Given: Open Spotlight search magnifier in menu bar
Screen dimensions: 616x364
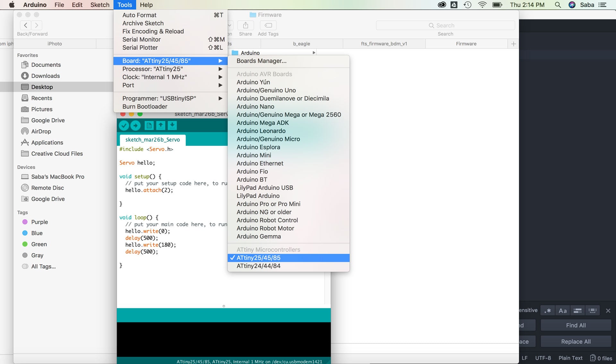Looking at the screenshot, I should pyautogui.click(x=558, y=5).
